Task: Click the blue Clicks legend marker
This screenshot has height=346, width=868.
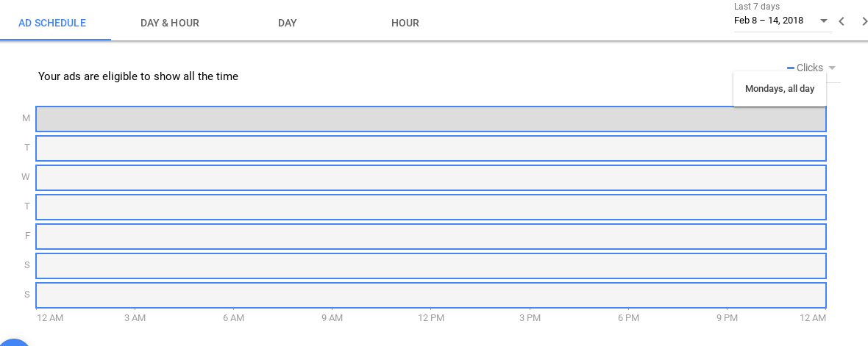Action: click(791, 68)
